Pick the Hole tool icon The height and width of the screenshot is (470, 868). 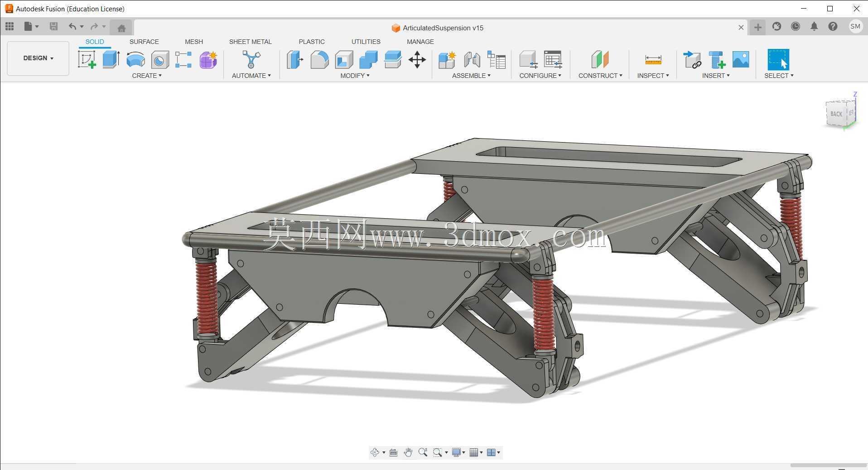click(x=160, y=60)
